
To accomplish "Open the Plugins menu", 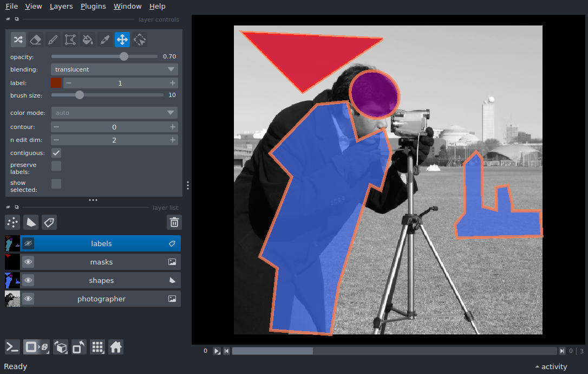I will point(94,7).
